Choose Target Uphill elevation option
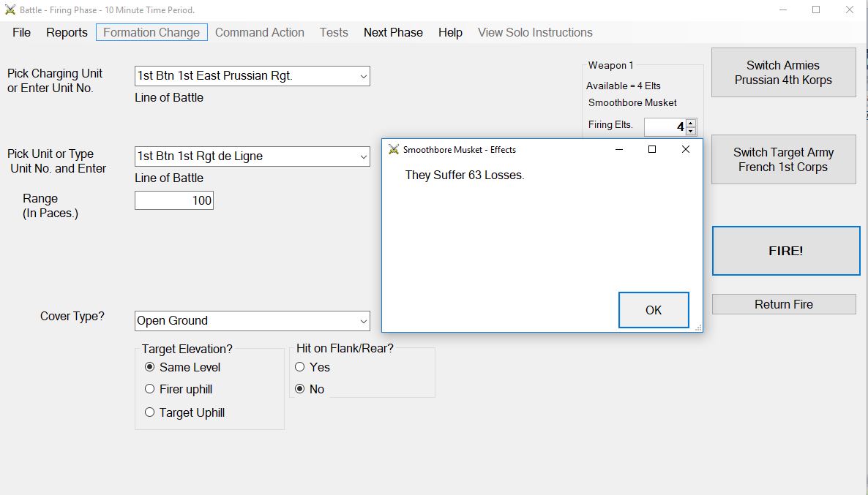The image size is (868, 495). tap(150, 412)
